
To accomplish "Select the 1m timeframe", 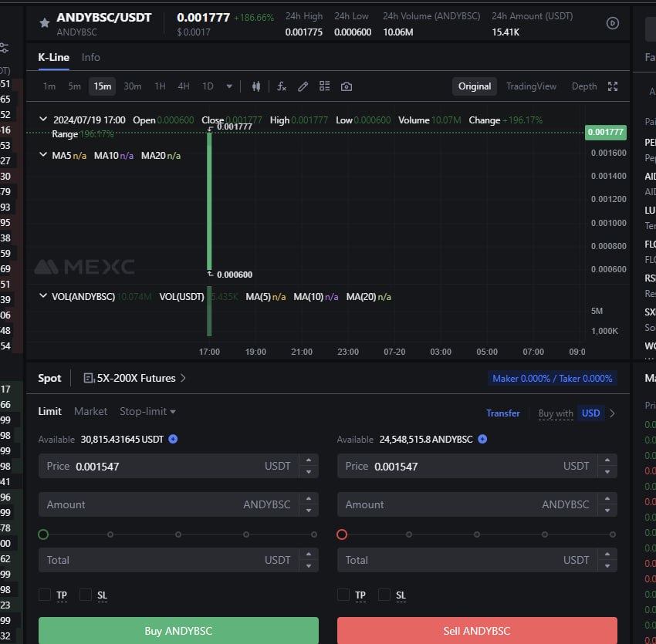I will [x=49, y=86].
